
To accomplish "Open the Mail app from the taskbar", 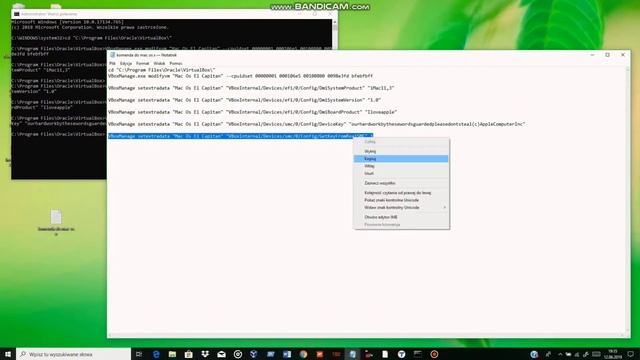I will (222, 354).
